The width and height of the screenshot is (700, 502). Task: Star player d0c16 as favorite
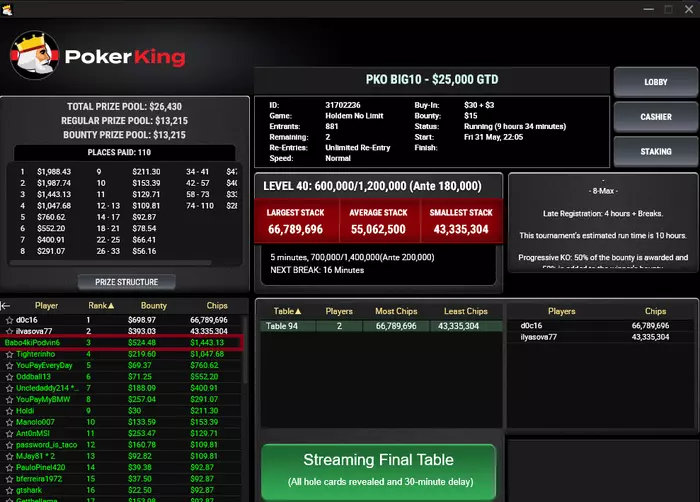coord(9,320)
